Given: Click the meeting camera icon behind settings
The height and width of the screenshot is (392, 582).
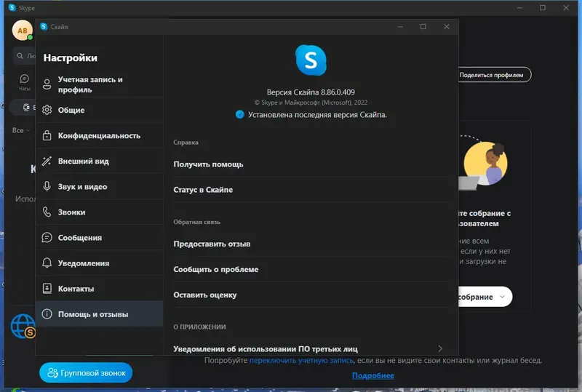Looking at the screenshot, I should click(26, 108).
